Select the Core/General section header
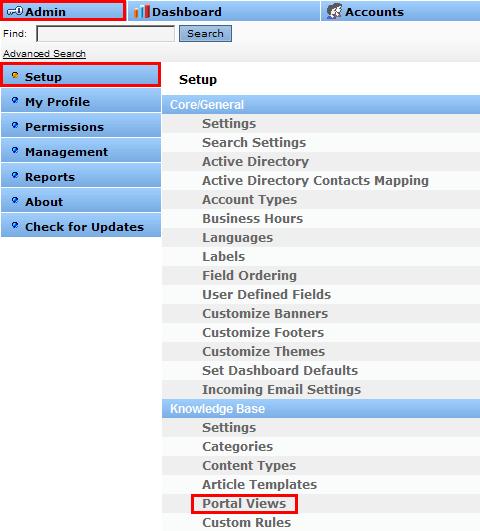The width and height of the screenshot is (480, 531). [321, 105]
